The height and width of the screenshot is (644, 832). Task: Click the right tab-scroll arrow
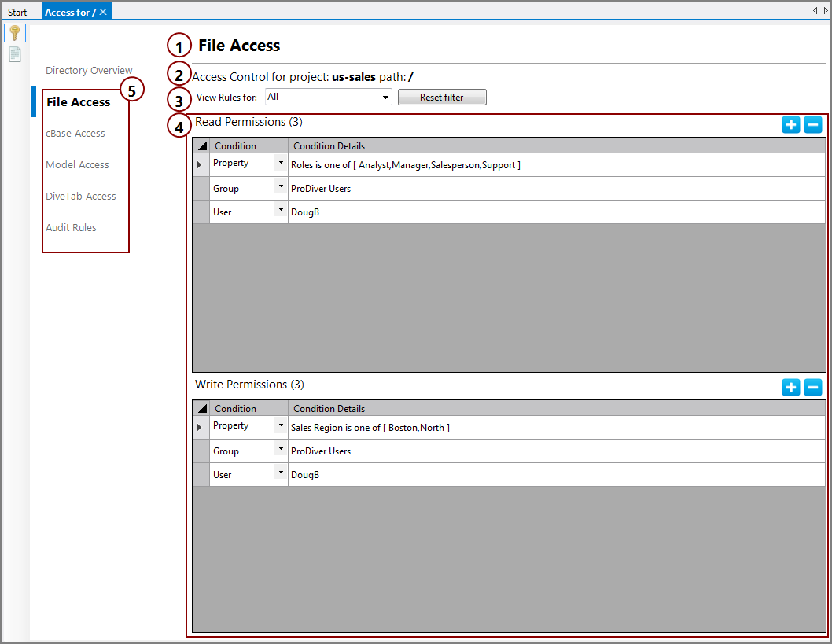tap(826, 10)
